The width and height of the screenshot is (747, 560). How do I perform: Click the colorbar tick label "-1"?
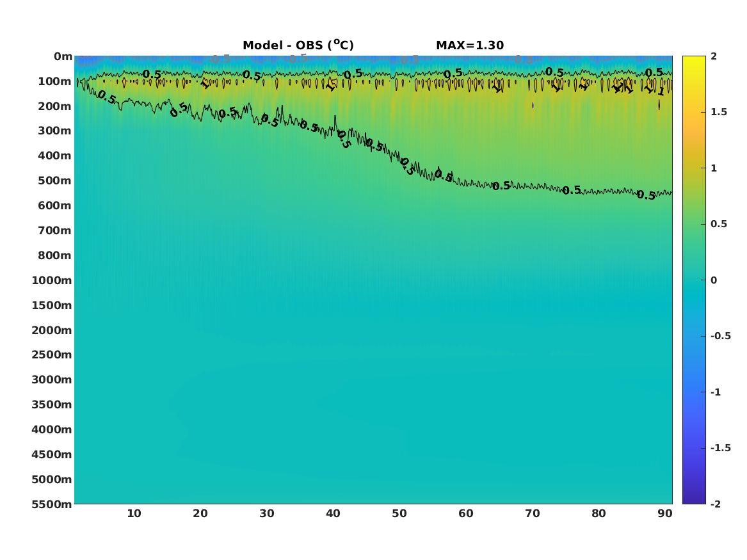point(715,392)
